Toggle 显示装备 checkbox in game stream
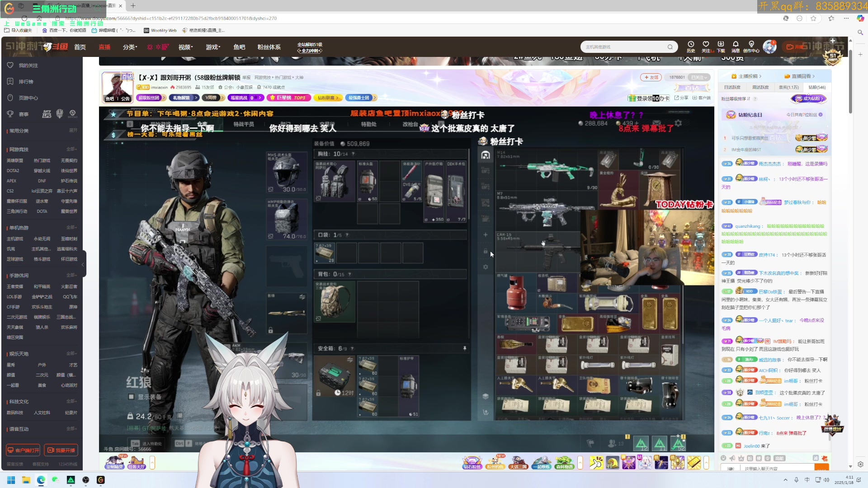The width and height of the screenshot is (868, 488). (131, 397)
